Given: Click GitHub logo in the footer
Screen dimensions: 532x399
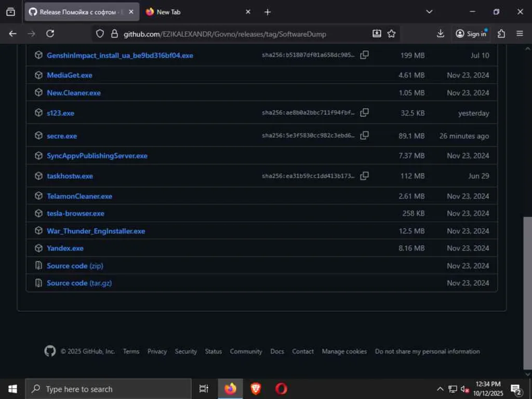Looking at the screenshot, I should [x=50, y=351].
